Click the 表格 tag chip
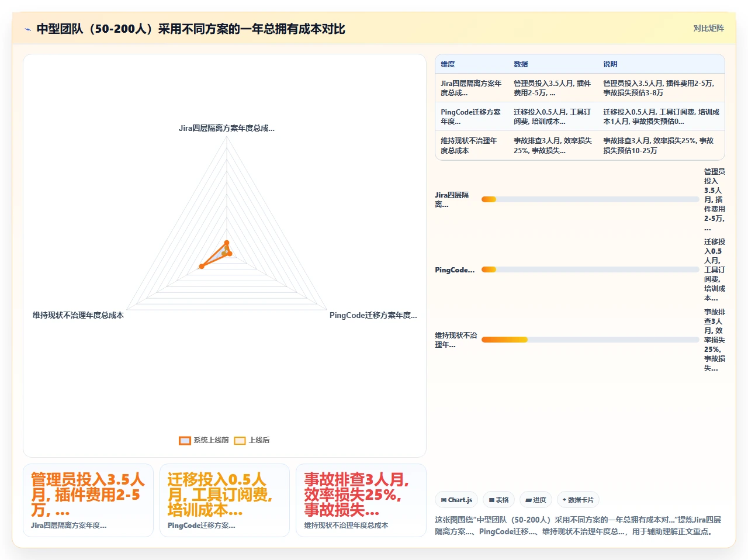Viewport: 748px width, 560px height. [x=498, y=500]
